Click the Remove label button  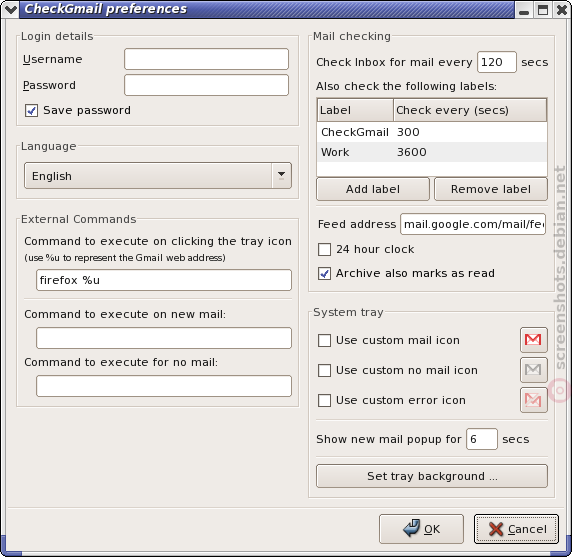click(x=491, y=189)
